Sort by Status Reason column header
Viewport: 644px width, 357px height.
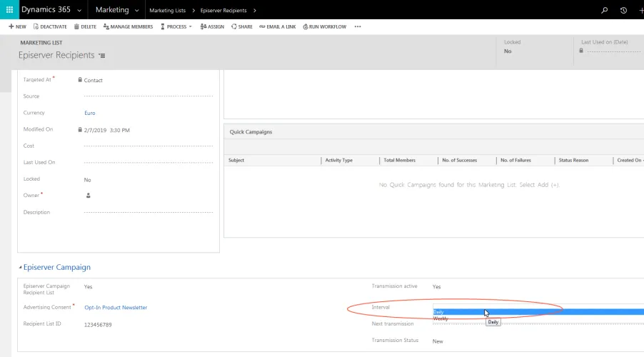click(x=573, y=160)
